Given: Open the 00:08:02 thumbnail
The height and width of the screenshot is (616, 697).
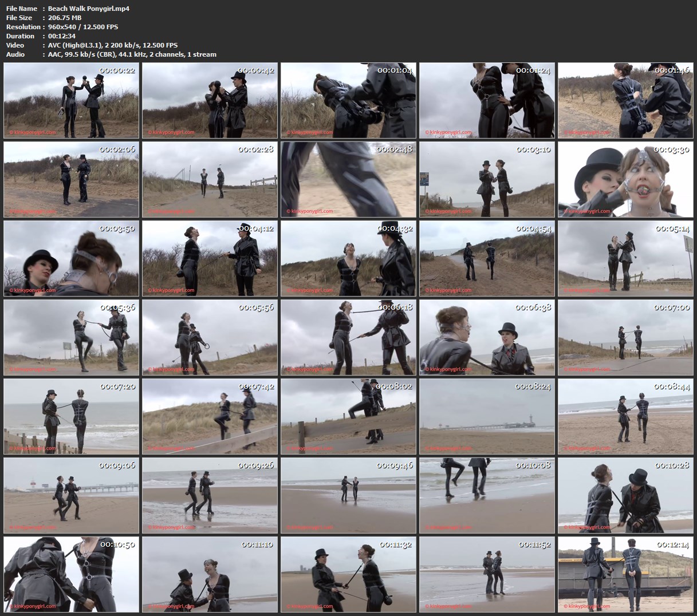Looking at the screenshot, I should [349, 416].
